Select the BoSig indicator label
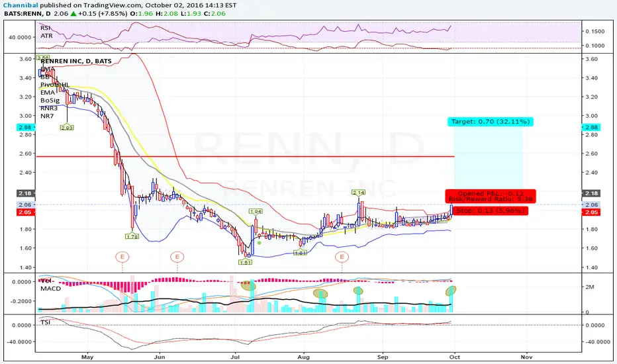Image resolution: width=617 pixels, height=364 pixels. click(x=50, y=101)
